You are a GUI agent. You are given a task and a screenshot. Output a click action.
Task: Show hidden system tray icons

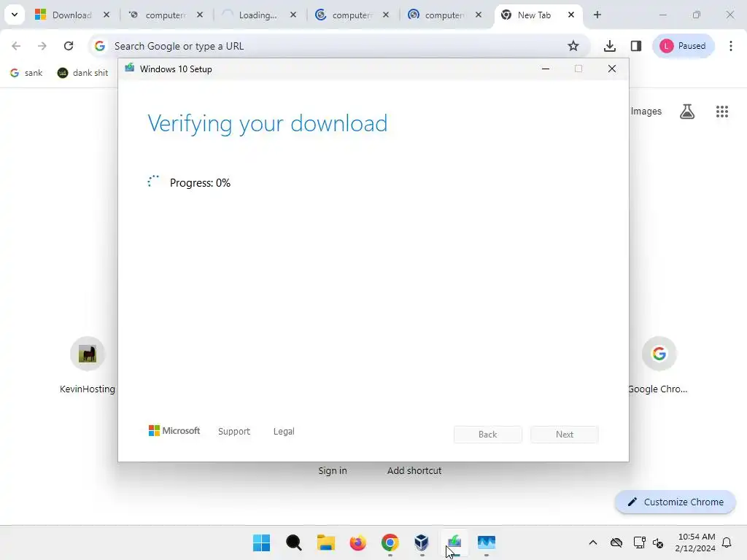592,542
